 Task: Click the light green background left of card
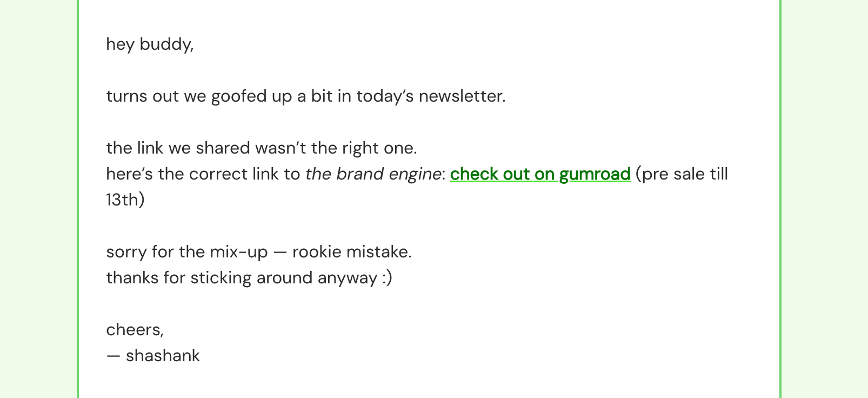(38, 199)
